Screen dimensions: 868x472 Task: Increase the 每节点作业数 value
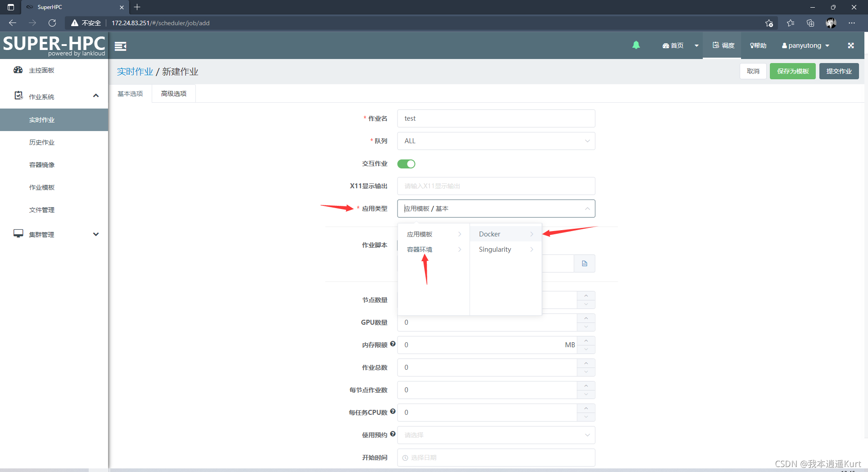click(586, 386)
